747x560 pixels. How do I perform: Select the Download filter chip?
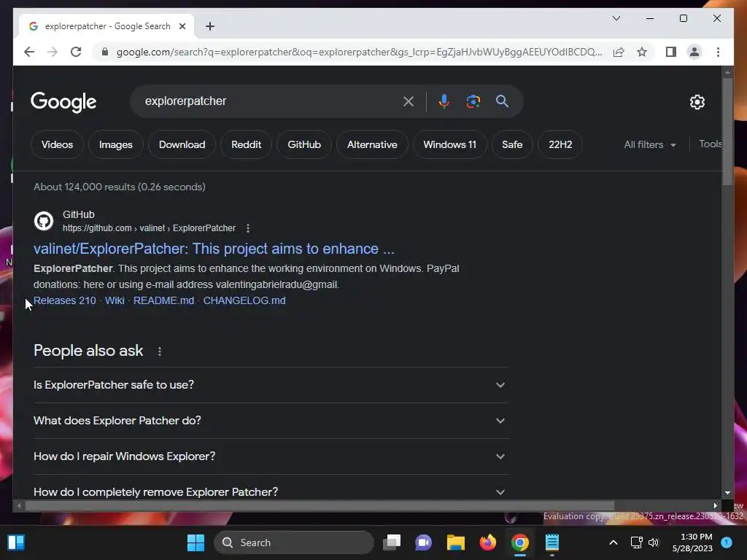click(182, 144)
